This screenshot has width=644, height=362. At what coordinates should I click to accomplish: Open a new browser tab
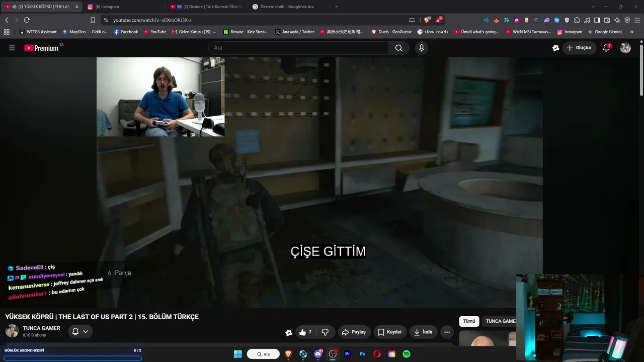coord(337,7)
